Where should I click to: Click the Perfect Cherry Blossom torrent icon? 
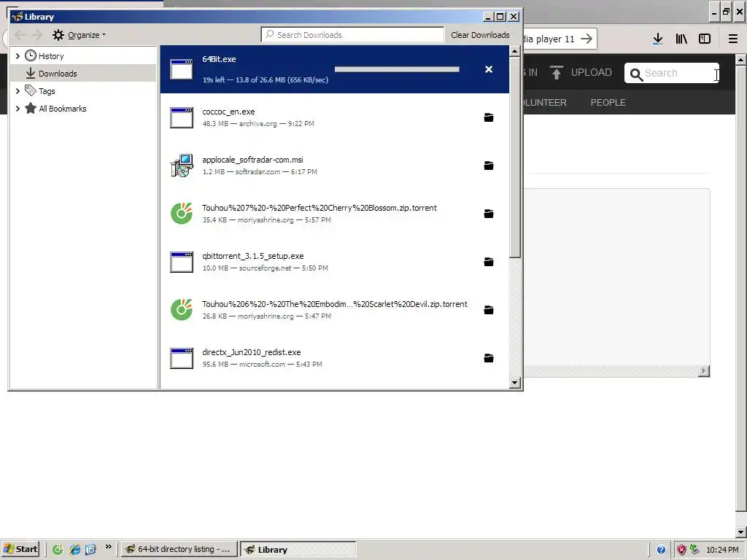click(x=182, y=214)
